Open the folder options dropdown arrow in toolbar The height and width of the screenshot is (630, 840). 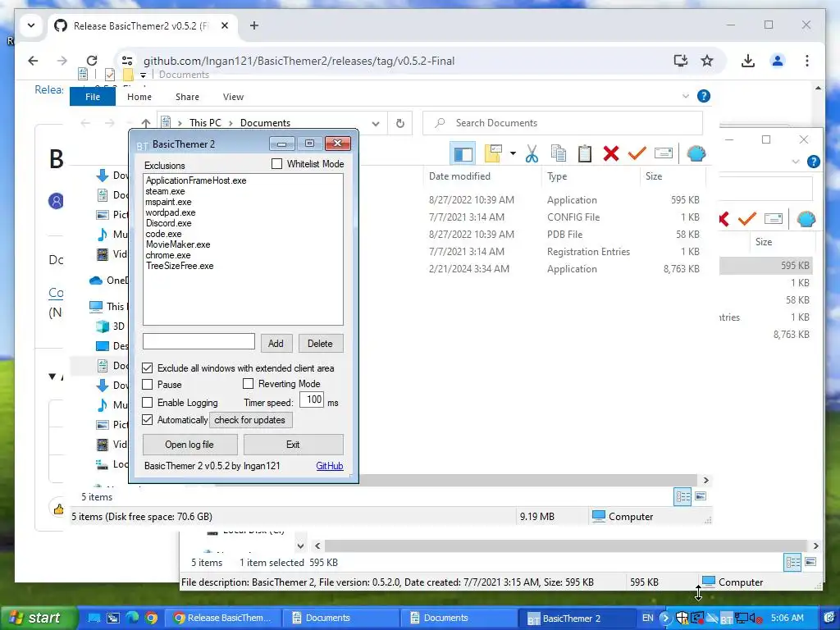[513, 153]
